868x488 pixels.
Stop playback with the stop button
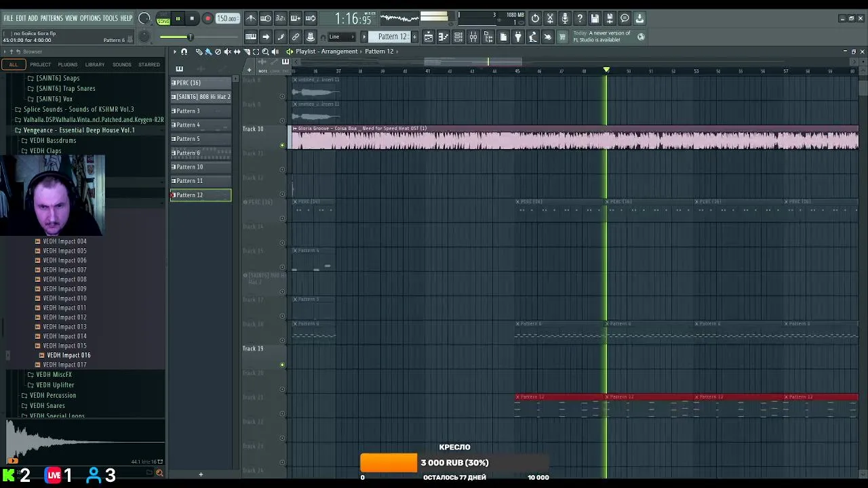(192, 18)
